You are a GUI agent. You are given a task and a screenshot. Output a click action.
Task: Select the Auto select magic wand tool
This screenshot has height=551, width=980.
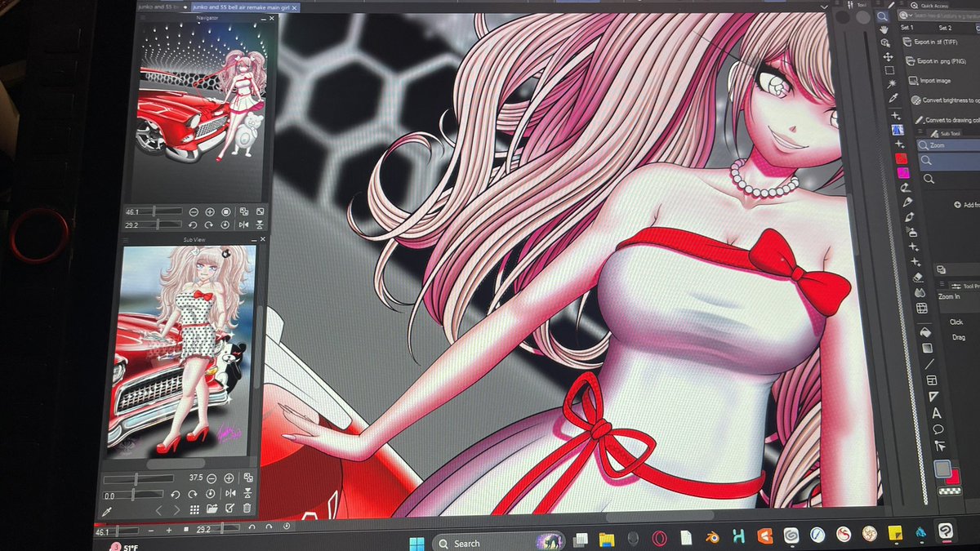(892, 84)
